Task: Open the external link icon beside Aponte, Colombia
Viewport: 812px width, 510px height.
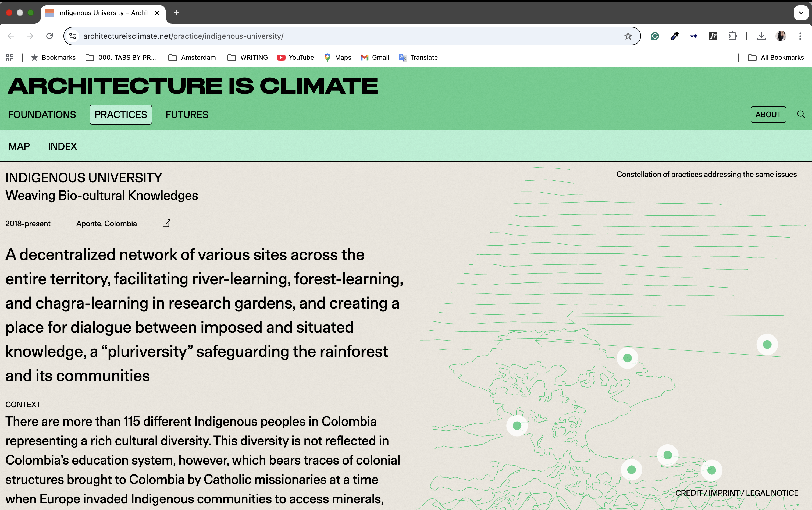Action: tap(166, 223)
